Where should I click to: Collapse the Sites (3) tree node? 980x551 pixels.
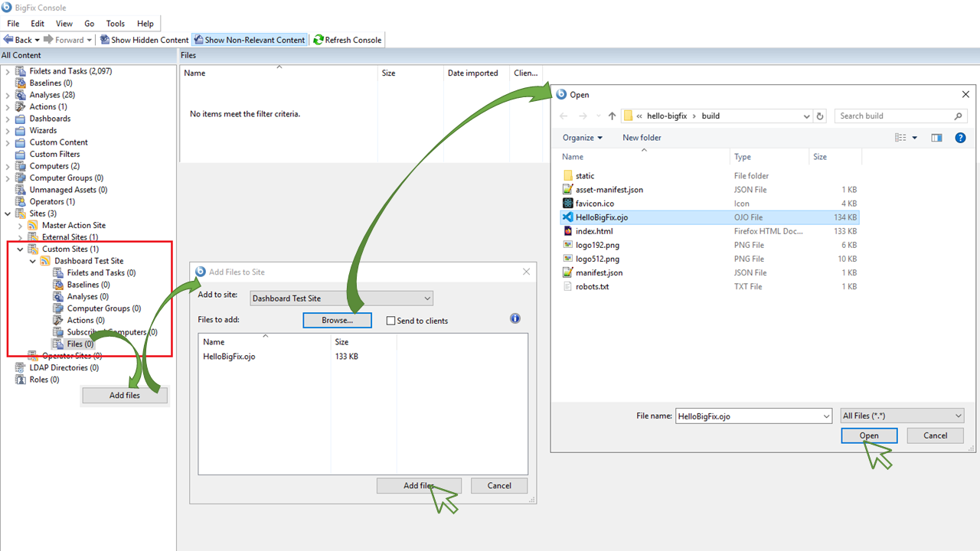8,214
